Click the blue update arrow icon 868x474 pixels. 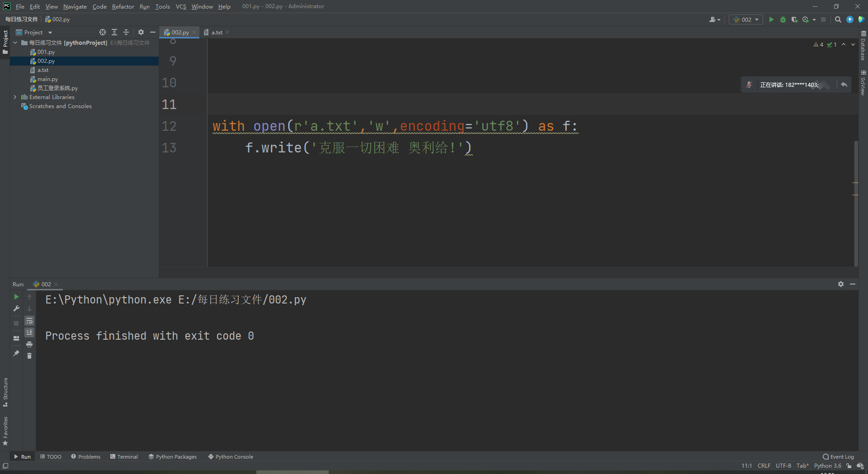click(x=850, y=19)
